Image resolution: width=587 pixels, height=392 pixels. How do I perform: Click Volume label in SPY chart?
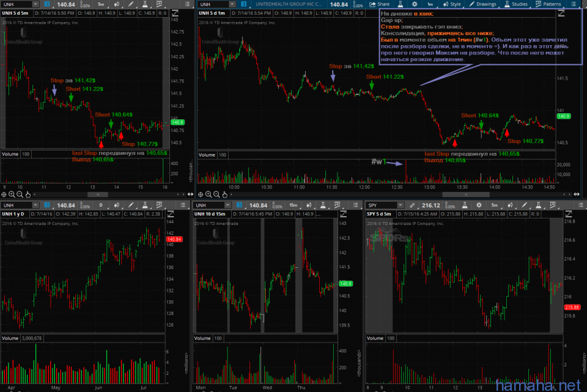pos(375,338)
